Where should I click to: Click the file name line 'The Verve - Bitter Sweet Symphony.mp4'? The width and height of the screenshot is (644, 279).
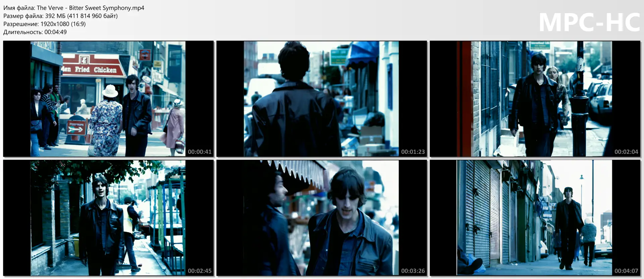(x=74, y=8)
